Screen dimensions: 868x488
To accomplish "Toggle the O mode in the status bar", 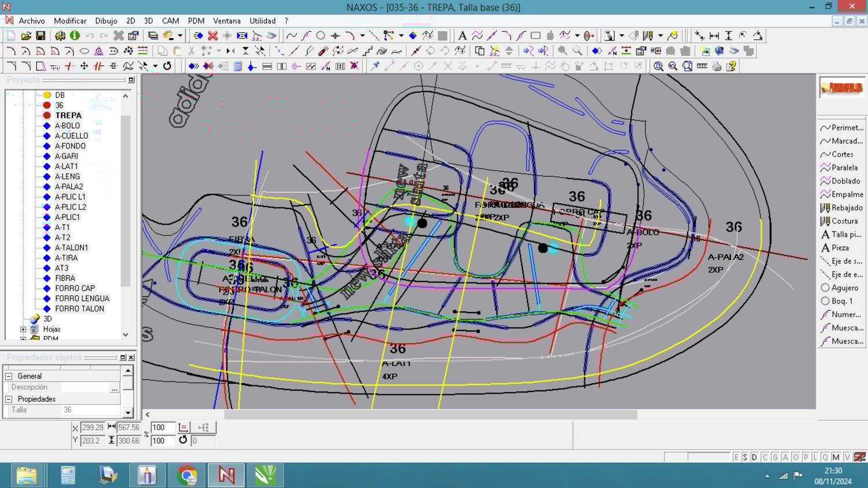I will point(796,457).
